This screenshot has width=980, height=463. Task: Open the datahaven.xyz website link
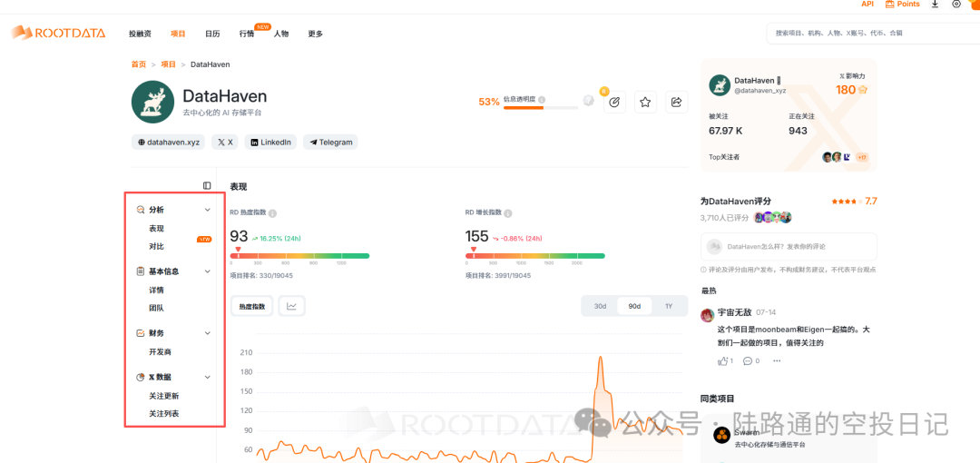click(169, 142)
